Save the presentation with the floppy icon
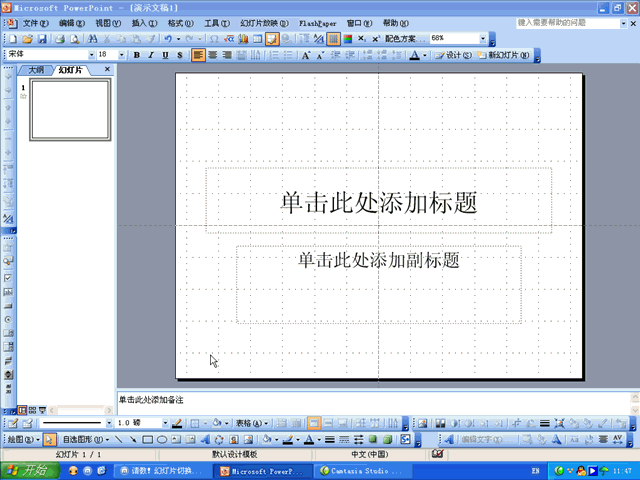The width and height of the screenshot is (640, 480). click(42, 39)
